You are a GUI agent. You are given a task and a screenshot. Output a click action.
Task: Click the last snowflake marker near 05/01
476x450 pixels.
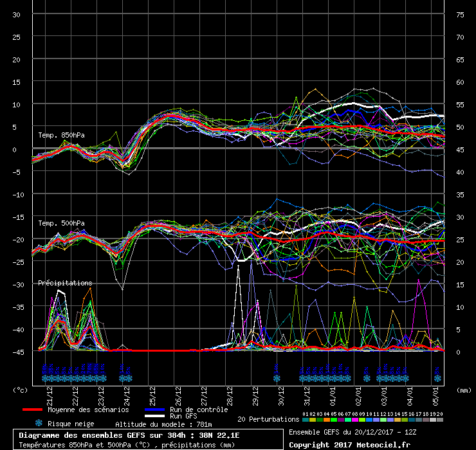[437, 379]
